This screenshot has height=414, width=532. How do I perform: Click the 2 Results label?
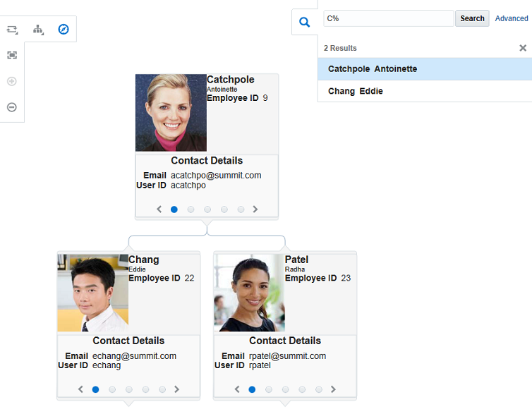tap(340, 48)
